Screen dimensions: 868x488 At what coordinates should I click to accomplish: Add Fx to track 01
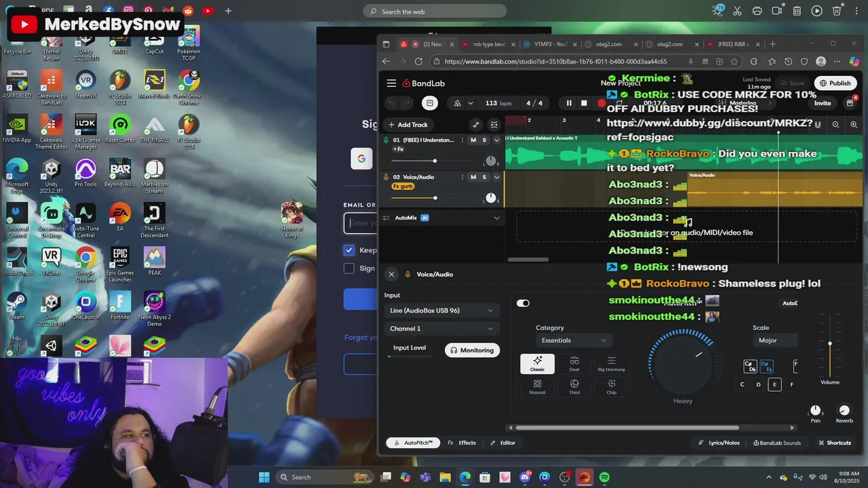click(x=399, y=149)
